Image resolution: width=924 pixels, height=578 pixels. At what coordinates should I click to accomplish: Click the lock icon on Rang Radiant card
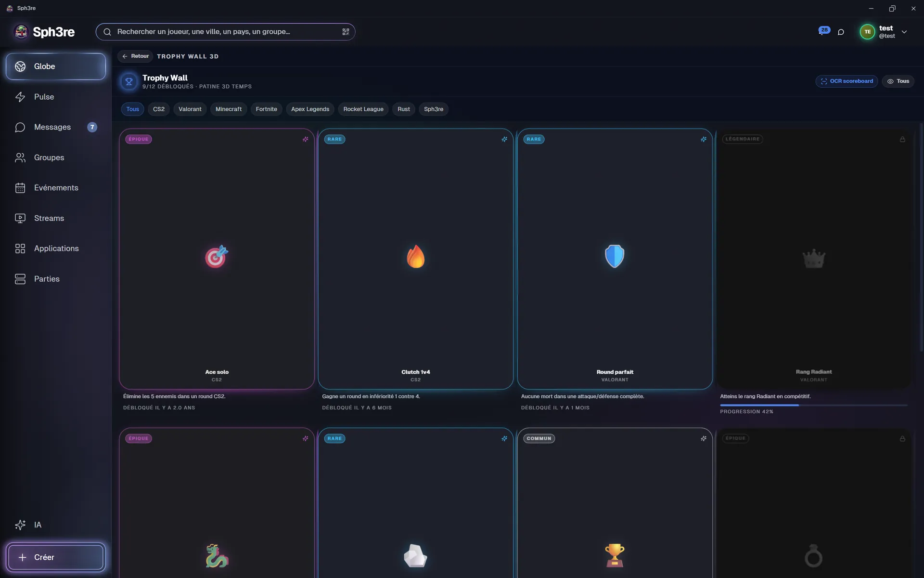(x=902, y=139)
